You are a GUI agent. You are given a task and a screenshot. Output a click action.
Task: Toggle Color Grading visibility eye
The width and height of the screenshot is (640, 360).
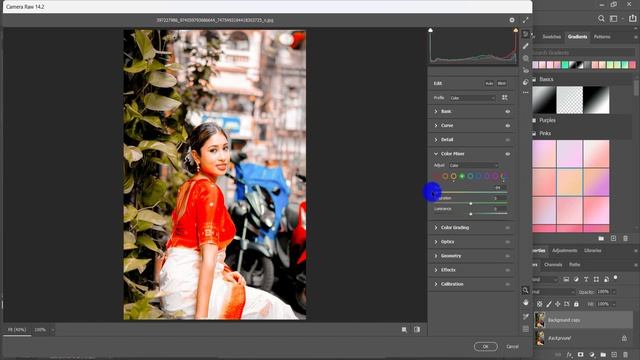508,228
